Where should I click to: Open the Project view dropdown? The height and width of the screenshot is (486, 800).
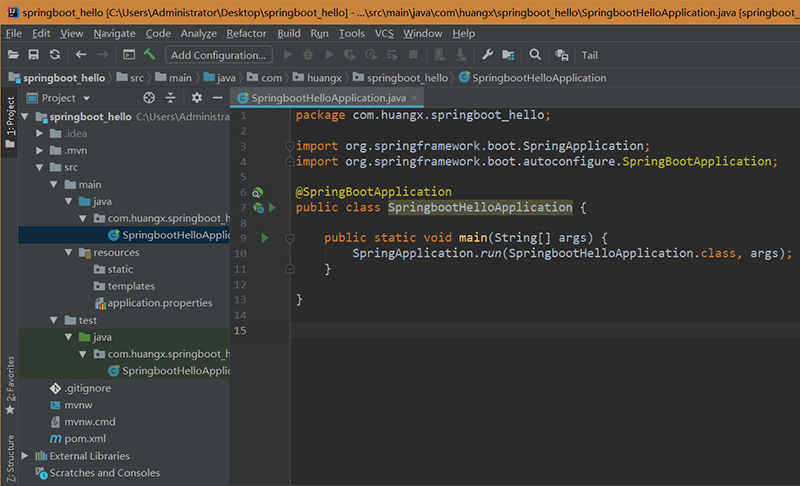86,98
